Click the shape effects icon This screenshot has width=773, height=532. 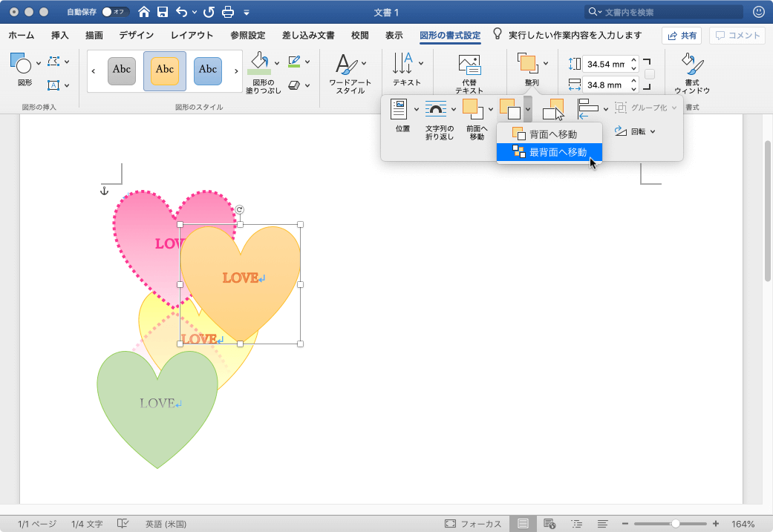pyautogui.click(x=294, y=85)
